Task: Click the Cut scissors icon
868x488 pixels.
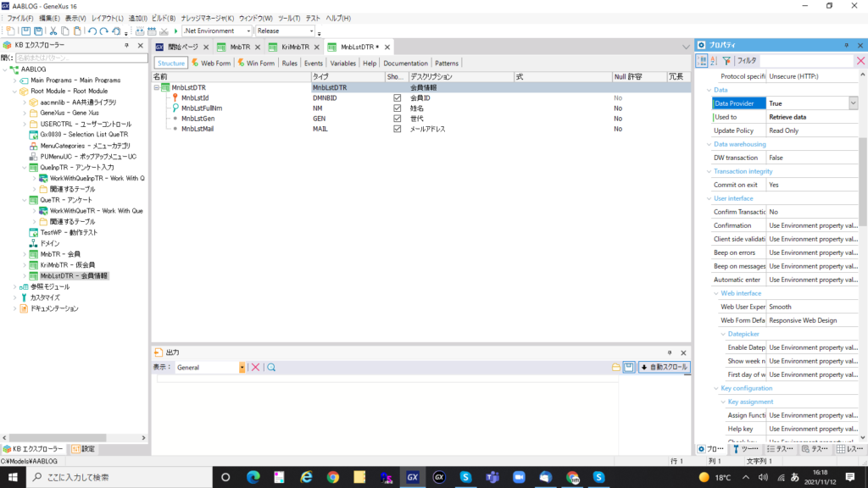Action: pyautogui.click(x=53, y=31)
